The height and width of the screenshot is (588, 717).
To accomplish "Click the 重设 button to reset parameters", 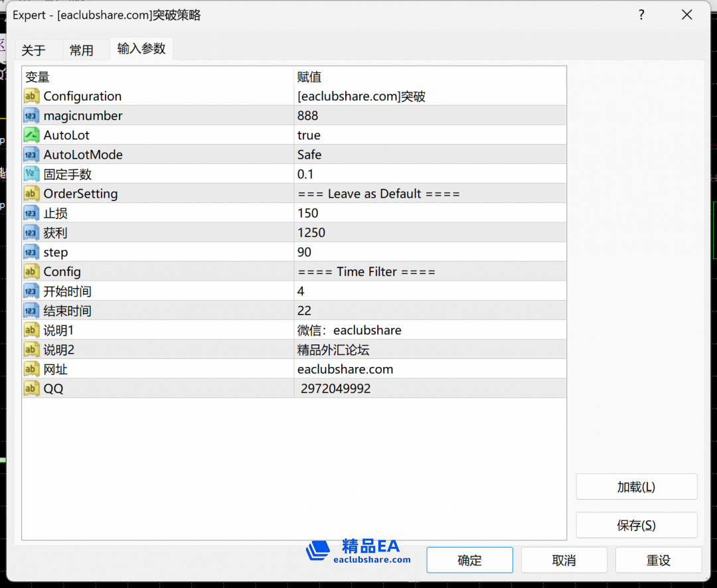I will coord(658,559).
